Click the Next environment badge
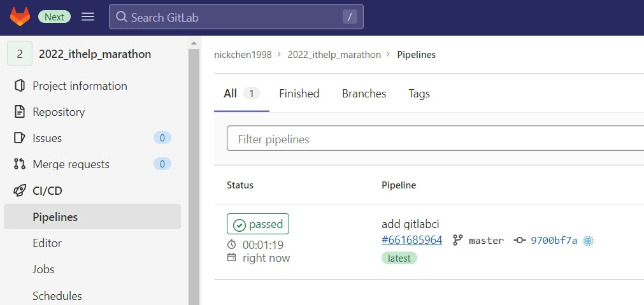The height and width of the screenshot is (305, 644). [x=54, y=17]
